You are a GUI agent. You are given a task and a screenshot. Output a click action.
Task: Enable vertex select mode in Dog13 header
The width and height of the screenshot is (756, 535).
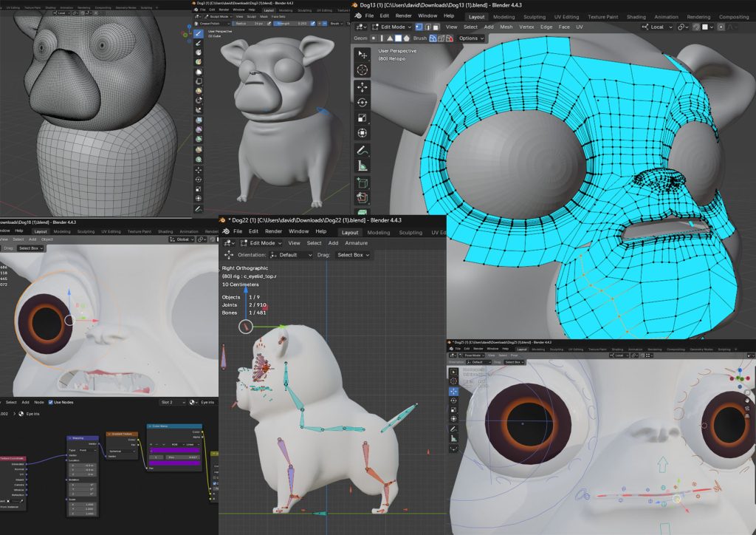pyautogui.click(x=419, y=27)
